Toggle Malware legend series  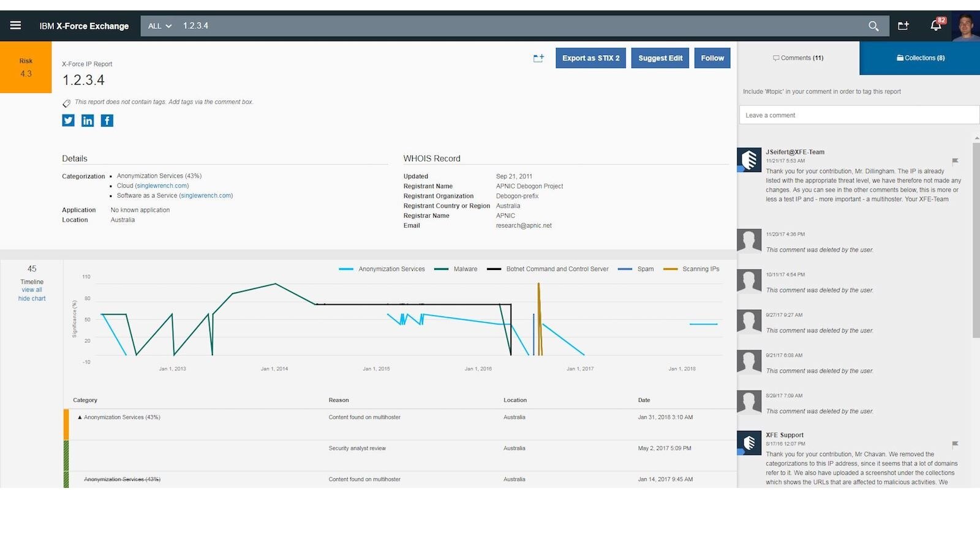coord(456,269)
